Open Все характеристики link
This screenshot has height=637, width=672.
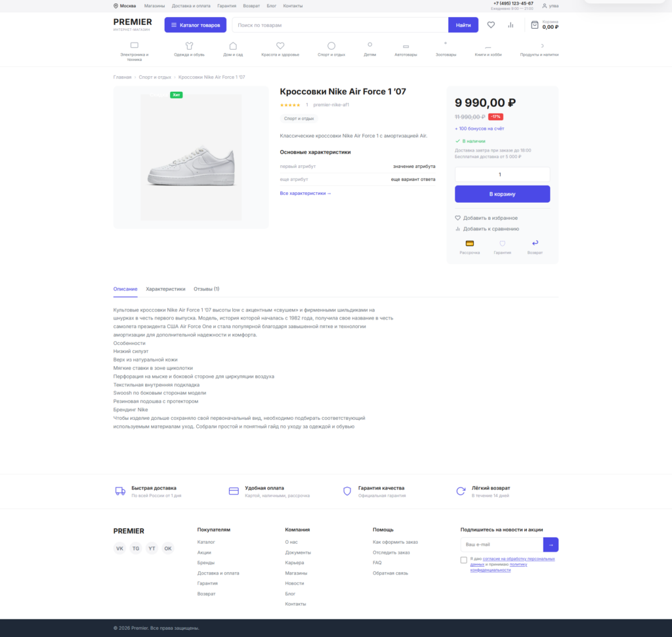305,193
